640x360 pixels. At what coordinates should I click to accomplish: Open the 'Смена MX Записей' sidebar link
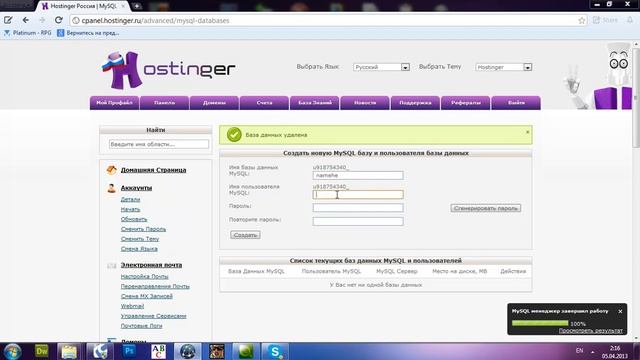coord(147,296)
